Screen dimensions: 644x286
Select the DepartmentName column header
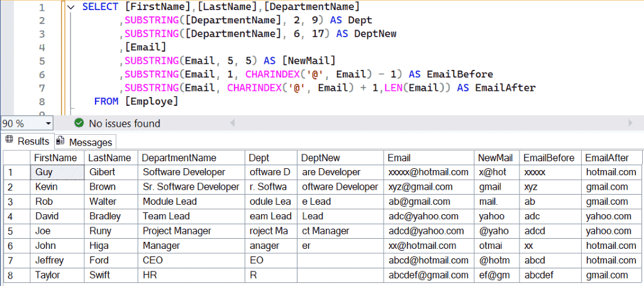tap(191, 157)
